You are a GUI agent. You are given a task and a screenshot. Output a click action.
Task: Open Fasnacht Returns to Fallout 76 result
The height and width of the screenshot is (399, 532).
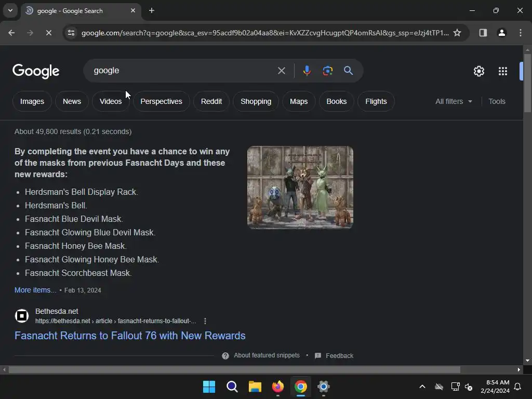pos(130,336)
